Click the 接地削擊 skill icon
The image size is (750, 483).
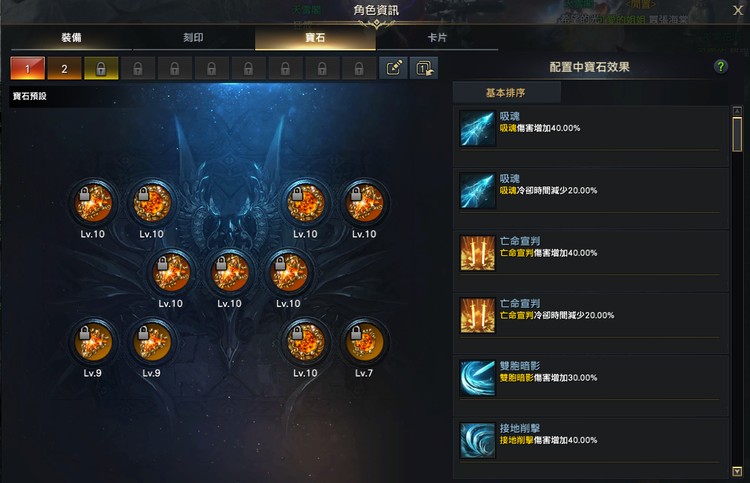(x=477, y=440)
